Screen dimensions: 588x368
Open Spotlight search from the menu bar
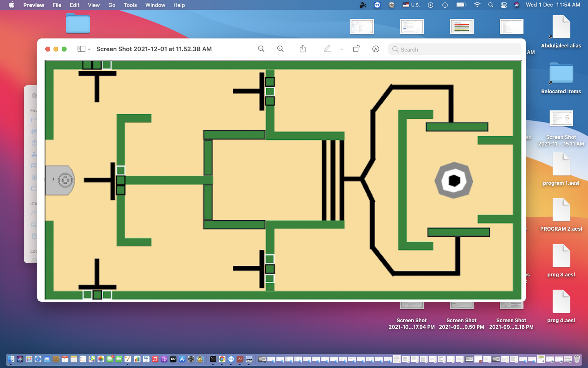(x=490, y=5)
